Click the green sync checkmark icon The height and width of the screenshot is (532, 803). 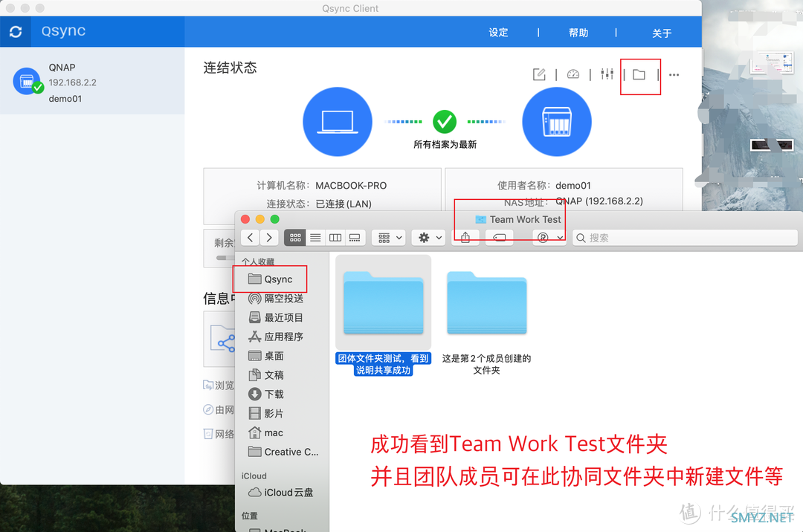coord(445,122)
